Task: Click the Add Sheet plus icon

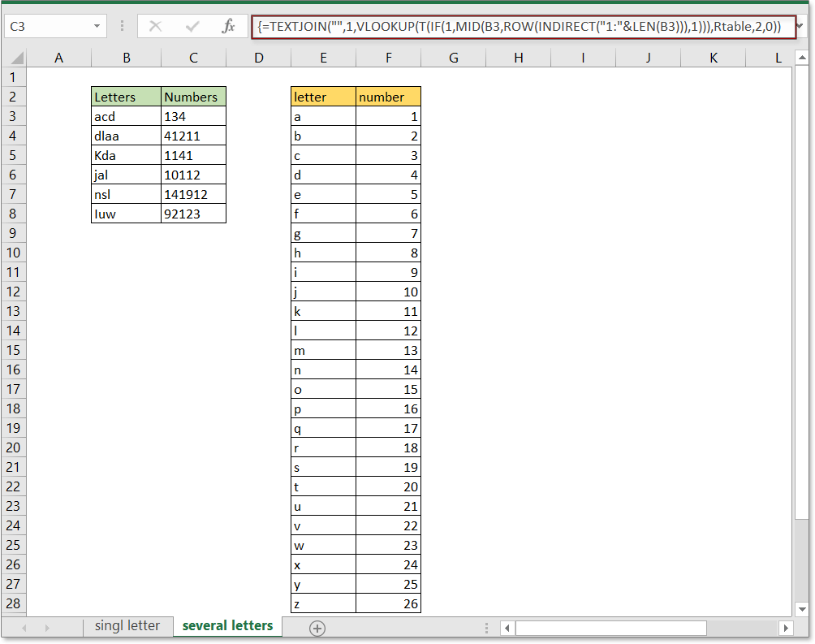Action: 317,626
